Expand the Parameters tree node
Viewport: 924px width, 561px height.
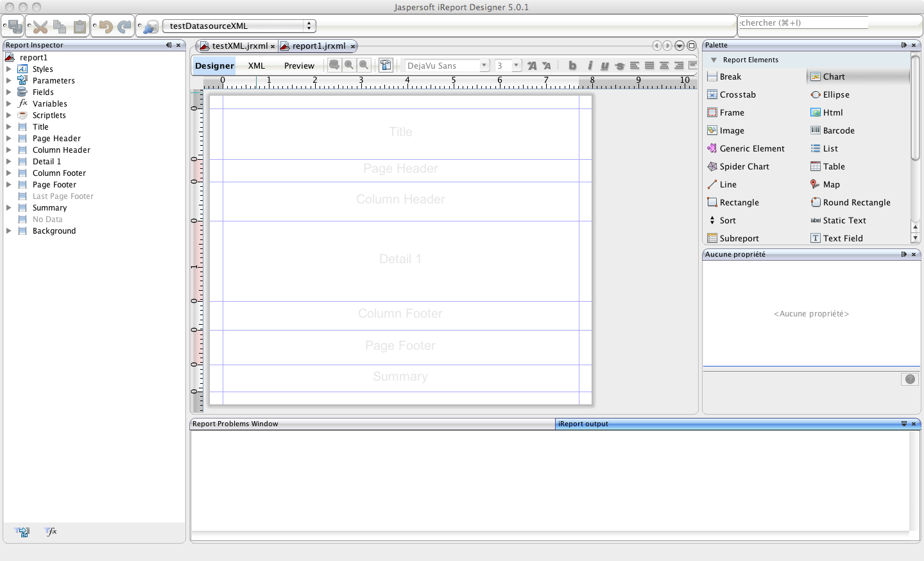9,81
